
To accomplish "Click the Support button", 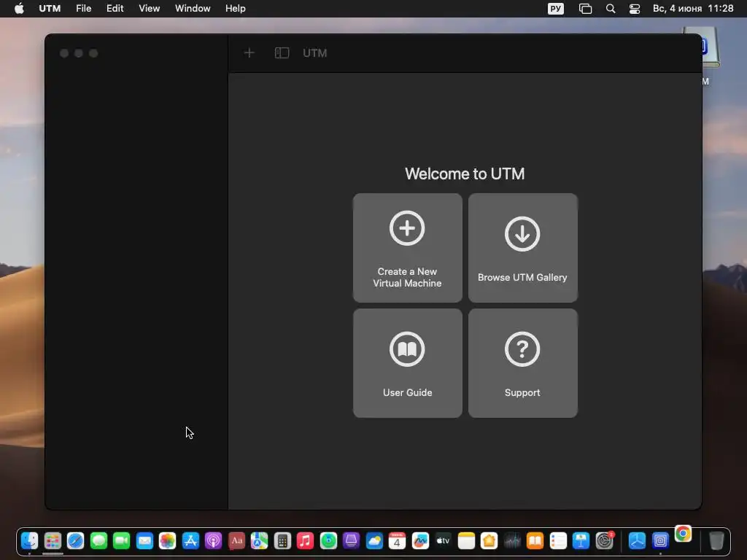I will click(x=522, y=363).
